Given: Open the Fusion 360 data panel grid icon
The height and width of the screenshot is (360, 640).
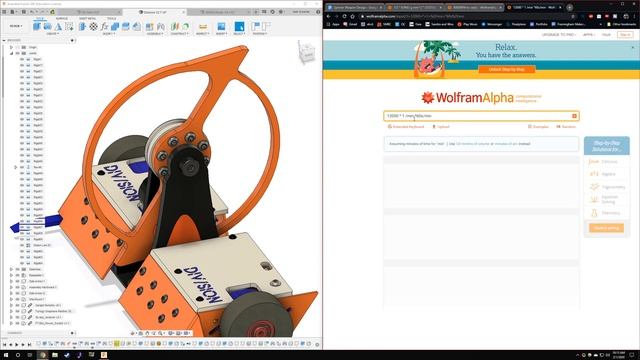Looking at the screenshot, I should (4, 12).
